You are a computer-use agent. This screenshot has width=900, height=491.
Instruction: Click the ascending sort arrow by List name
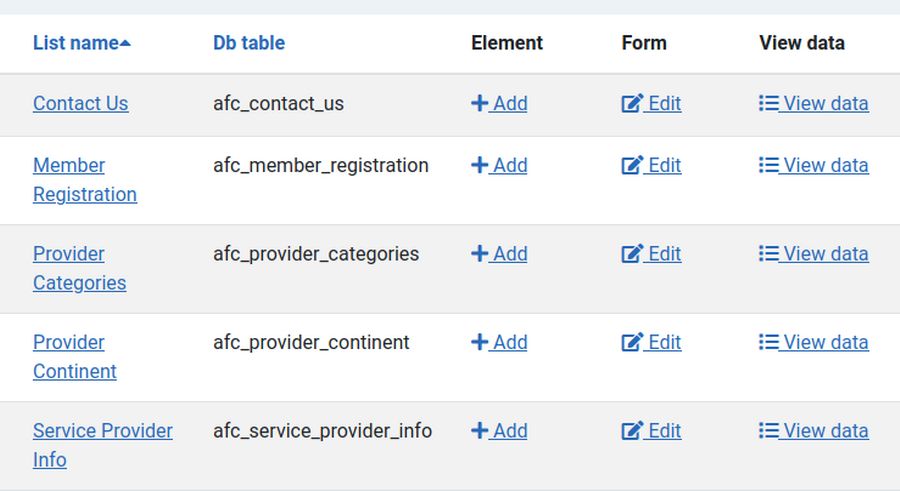tap(125, 43)
